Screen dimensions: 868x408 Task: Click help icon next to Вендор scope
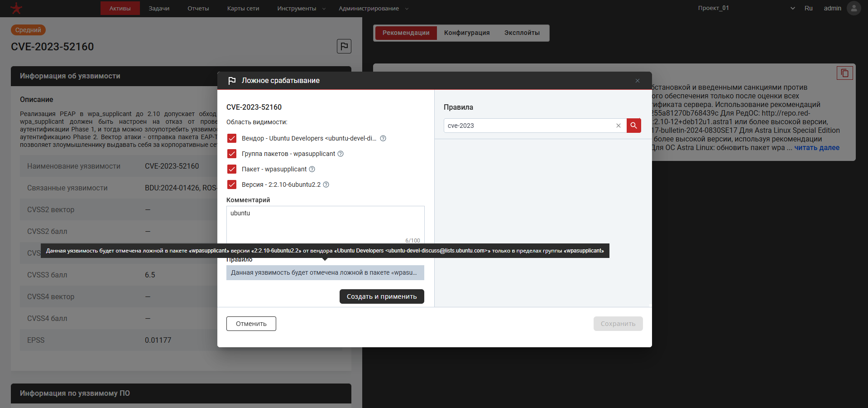pyautogui.click(x=383, y=138)
